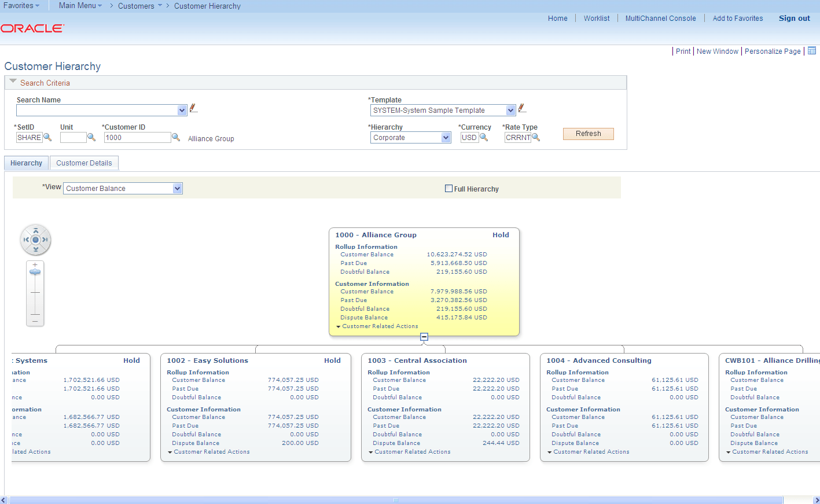Enable the Full Hierarchy checkbox
Image resolution: width=820 pixels, height=504 pixels.
[x=448, y=189]
